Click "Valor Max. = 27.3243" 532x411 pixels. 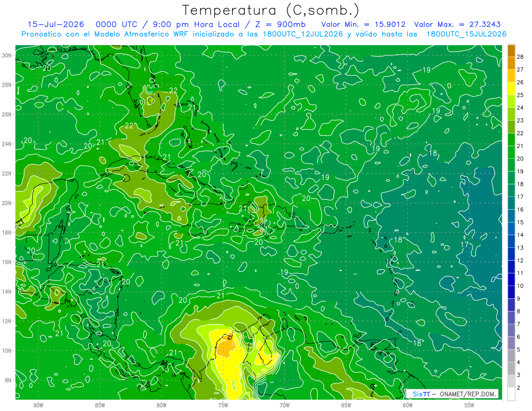(x=458, y=24)
